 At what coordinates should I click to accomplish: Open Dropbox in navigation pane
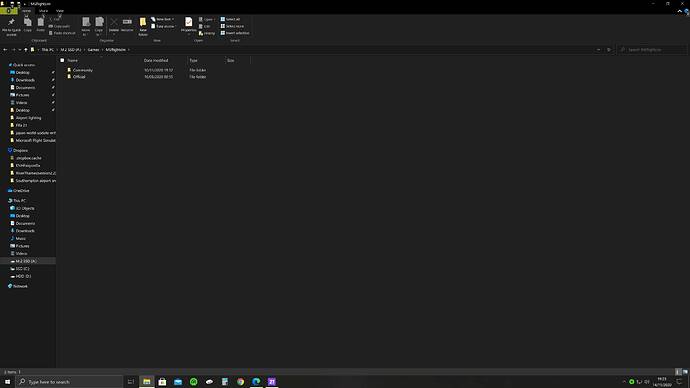coord(20,150)
